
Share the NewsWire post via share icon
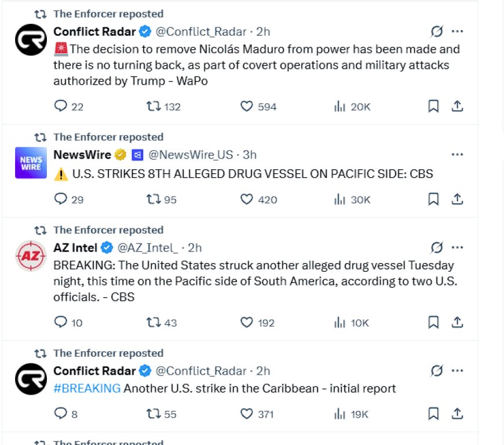(457, 199)
